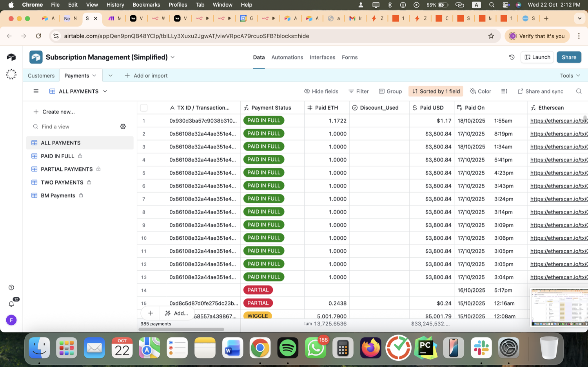Viewport: 588px width, 367px height.
Task: Click Share and sync button
Action: click(x=541, y=91)
